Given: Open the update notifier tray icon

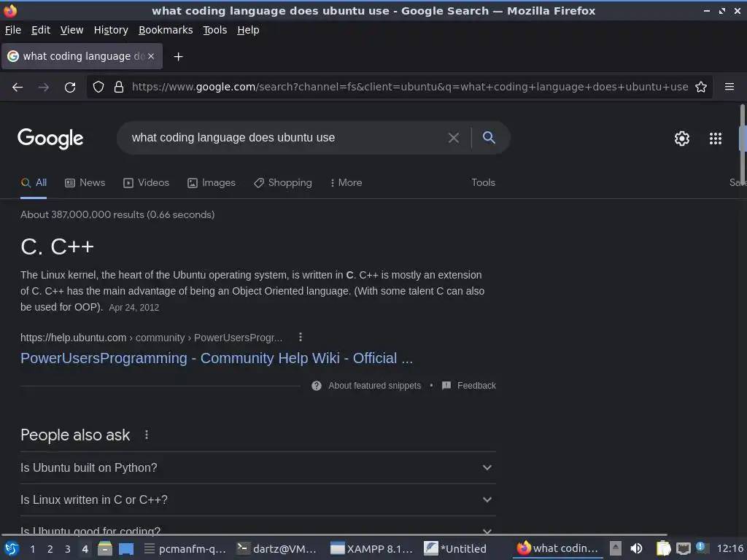Looking at the screenshot, I should 700,547.
